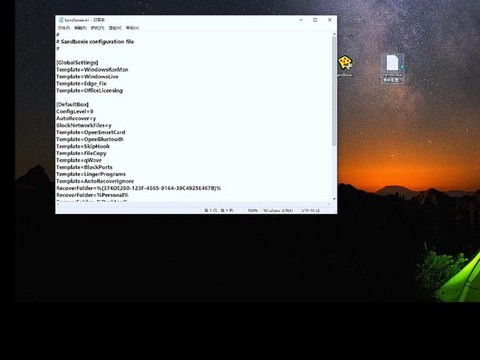The image size is (480, 360).
Task: Open the Sandboxie desktop shortcut icon
Action: 345,63
